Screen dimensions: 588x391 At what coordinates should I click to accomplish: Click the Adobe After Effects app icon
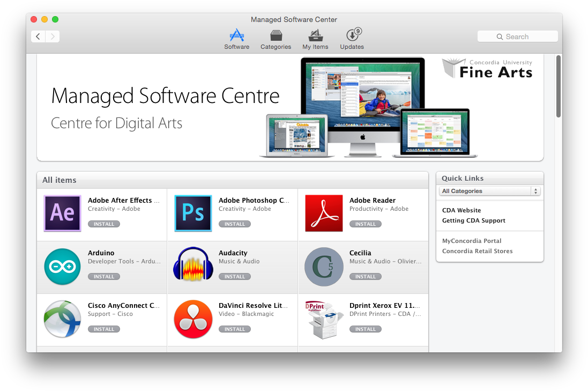pos(62,213)
